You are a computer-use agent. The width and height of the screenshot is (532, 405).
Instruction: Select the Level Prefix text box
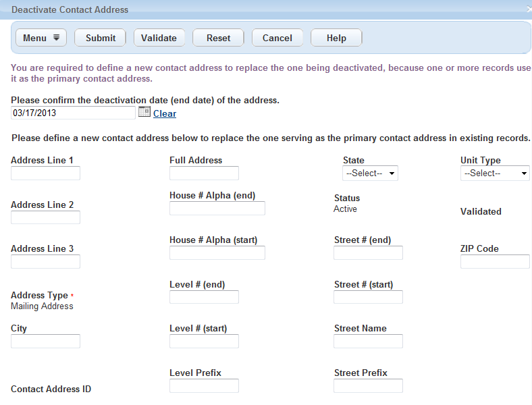(204, 386)
